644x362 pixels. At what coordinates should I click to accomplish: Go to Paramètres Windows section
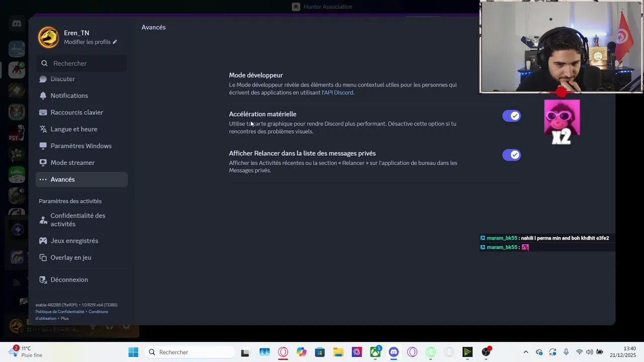click(x=82, y=146)
